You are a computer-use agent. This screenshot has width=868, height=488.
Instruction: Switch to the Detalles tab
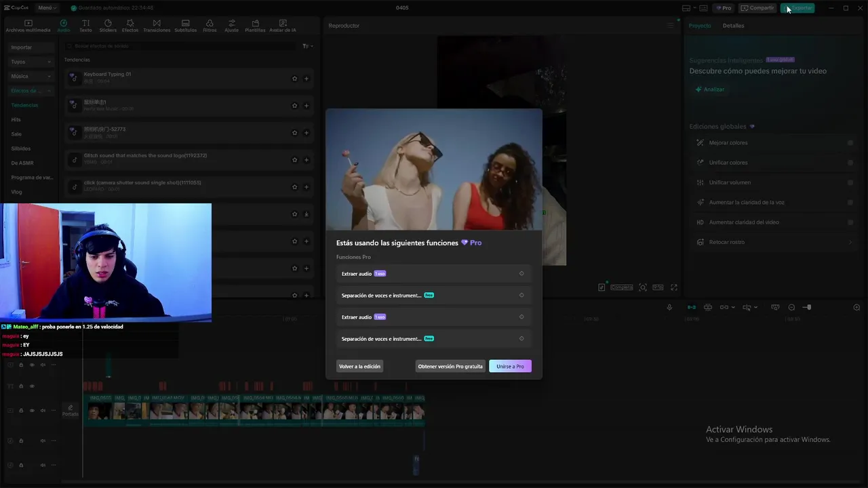(733, 26)
